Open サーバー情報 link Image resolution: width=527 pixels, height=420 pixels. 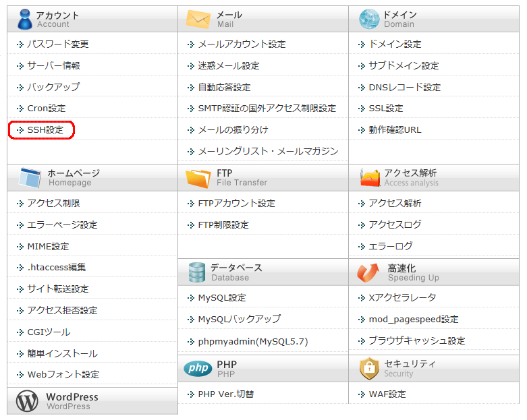53,65
